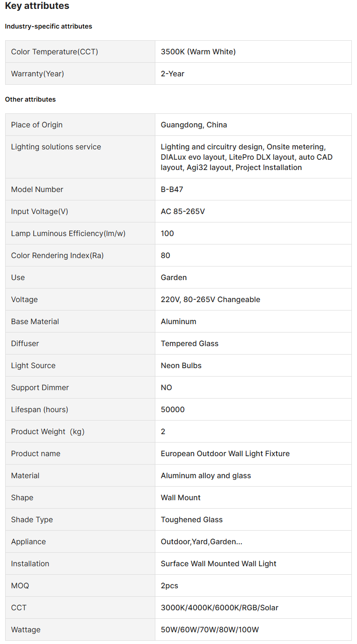The image size is (357, 644).
Task: Select the Guangdong, China value
Action: pyautogui.click(x=194, y=125)
